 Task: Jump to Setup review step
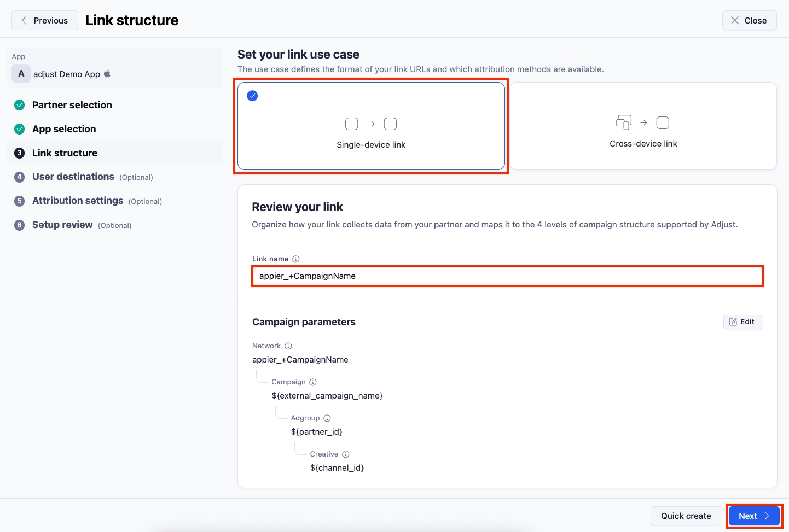(x=62, y=225)
